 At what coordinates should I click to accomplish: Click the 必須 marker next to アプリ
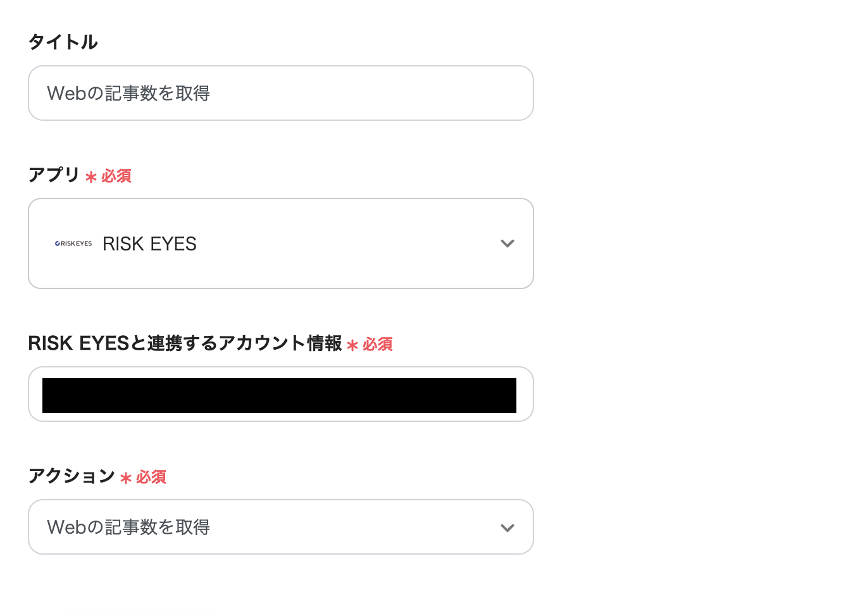tap(116, 176)
